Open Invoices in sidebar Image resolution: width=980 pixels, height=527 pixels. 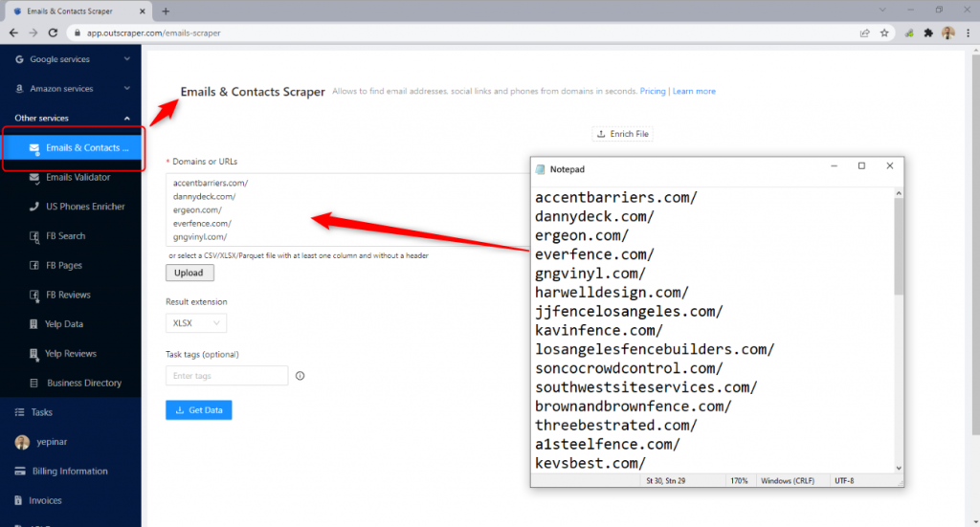tap(45, 500)
